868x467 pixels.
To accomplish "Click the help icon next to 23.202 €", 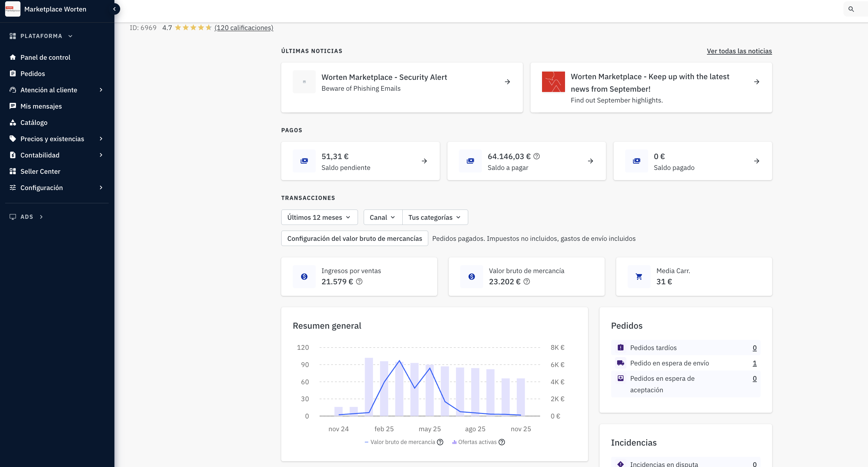I will point(527,281).
